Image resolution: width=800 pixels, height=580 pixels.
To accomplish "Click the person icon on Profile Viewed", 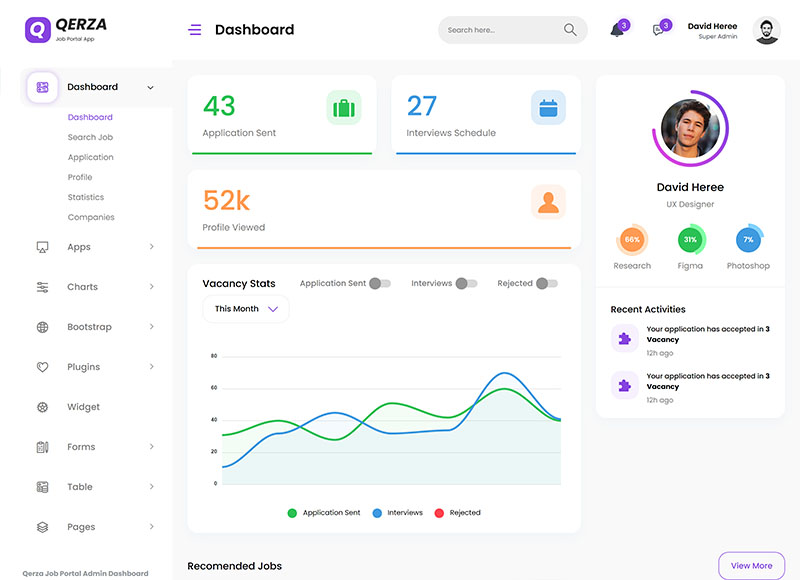I will point(548,202).
